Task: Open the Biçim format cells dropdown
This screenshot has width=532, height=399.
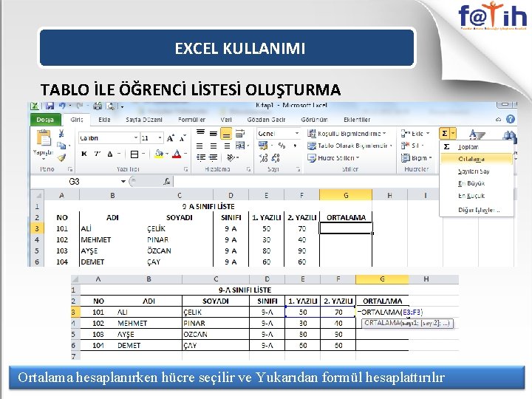Action: [x=417, y=158]
